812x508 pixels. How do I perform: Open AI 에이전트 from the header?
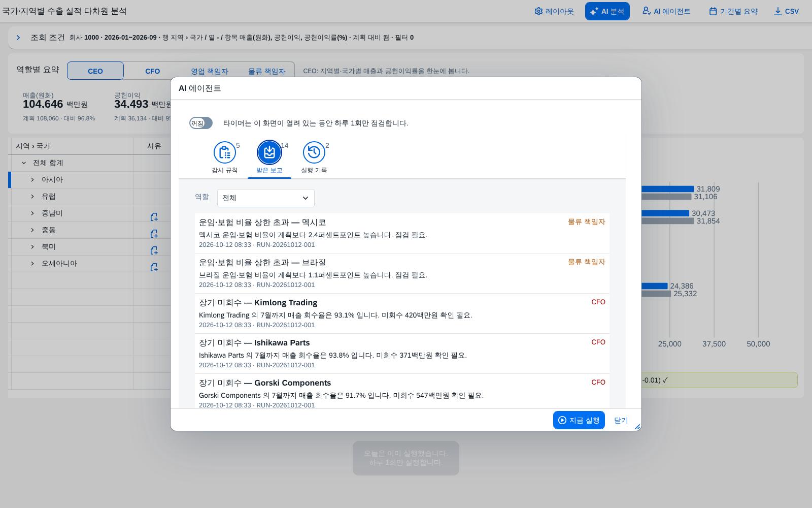[x=666, y=11]
